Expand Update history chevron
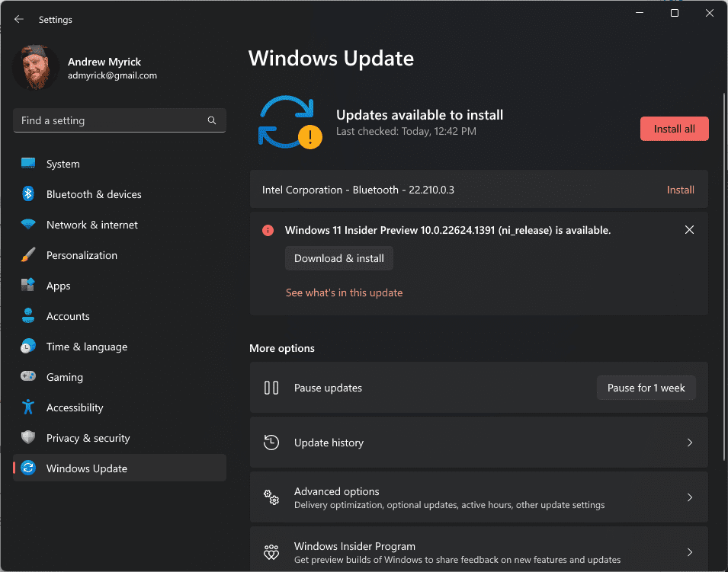The height and width of the screenshot is (572, 728). point(689,443)
